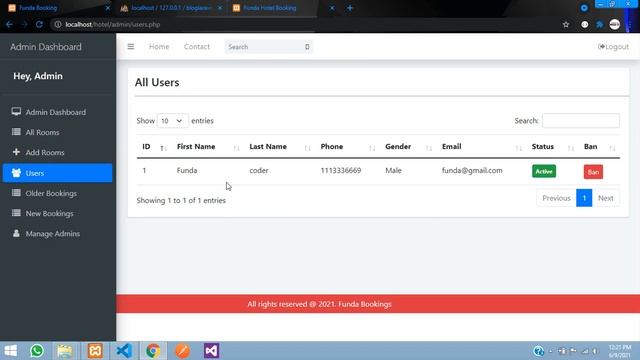Viewport: 640px width, 360px height.
Task: Click the email funda@gmail.com cell
Action: pos(472,171)
